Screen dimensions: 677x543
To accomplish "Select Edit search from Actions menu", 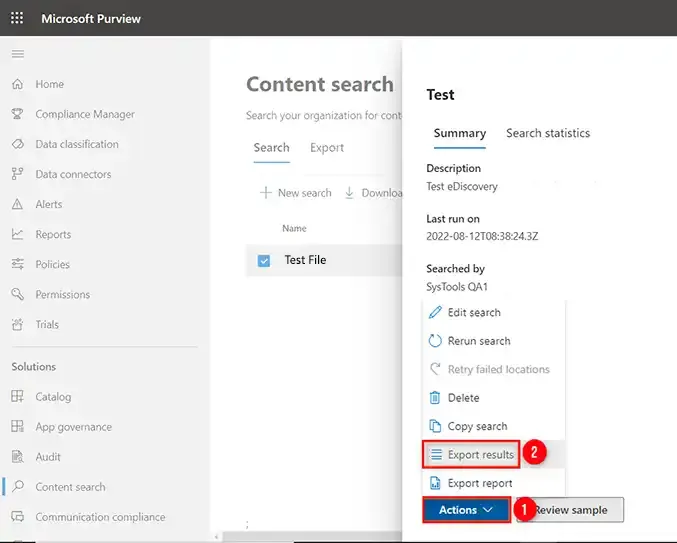I will coord(473,312).
